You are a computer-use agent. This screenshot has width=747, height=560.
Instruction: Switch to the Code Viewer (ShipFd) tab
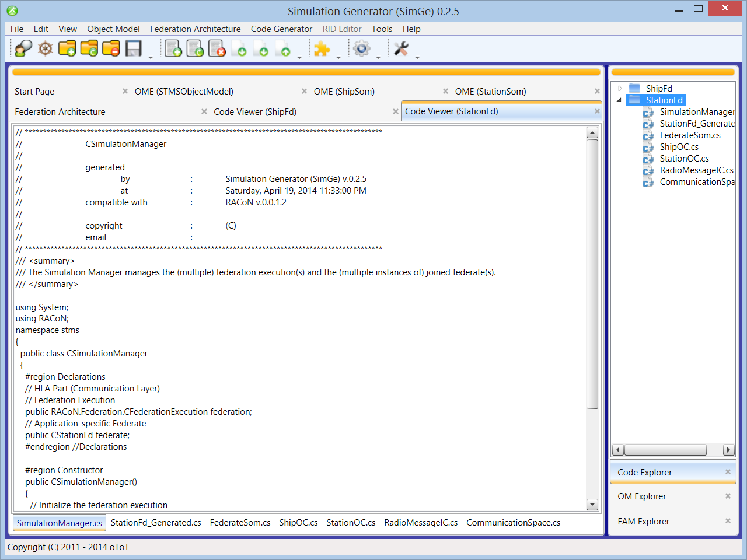[255, 112]
